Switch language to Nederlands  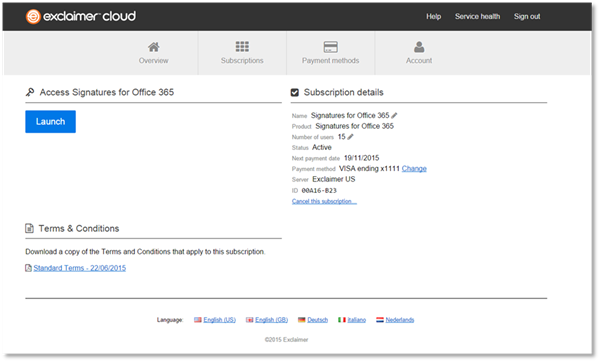400,320
